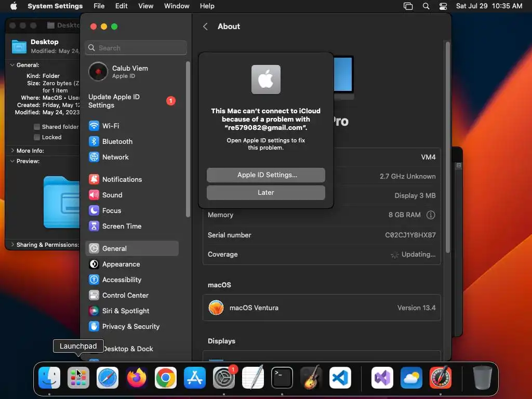The width and height of the screenshot is (532, 399).
Task: Click the Settings search field
Action: pos(136,48)
